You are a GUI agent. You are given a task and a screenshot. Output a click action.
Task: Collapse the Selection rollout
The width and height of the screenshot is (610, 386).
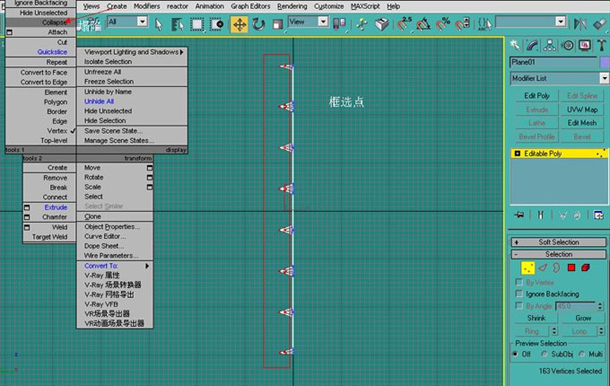pyautogui.click(x=558, y=254)
